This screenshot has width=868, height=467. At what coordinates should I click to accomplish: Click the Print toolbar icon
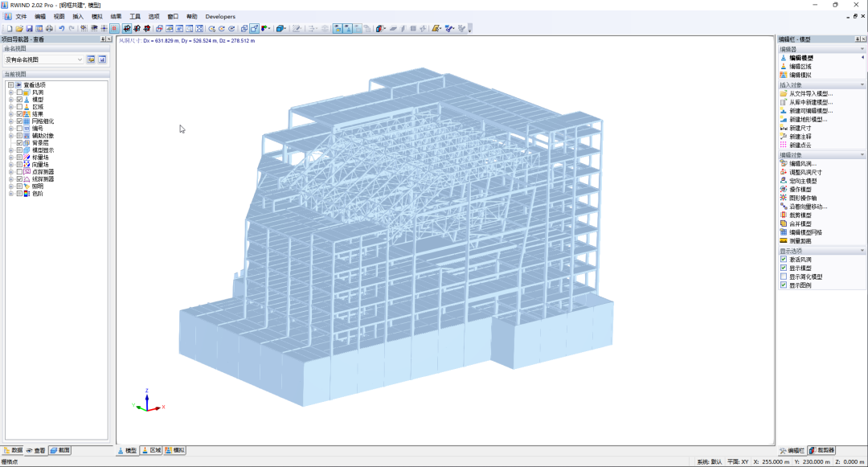click(x=49, y=28)
